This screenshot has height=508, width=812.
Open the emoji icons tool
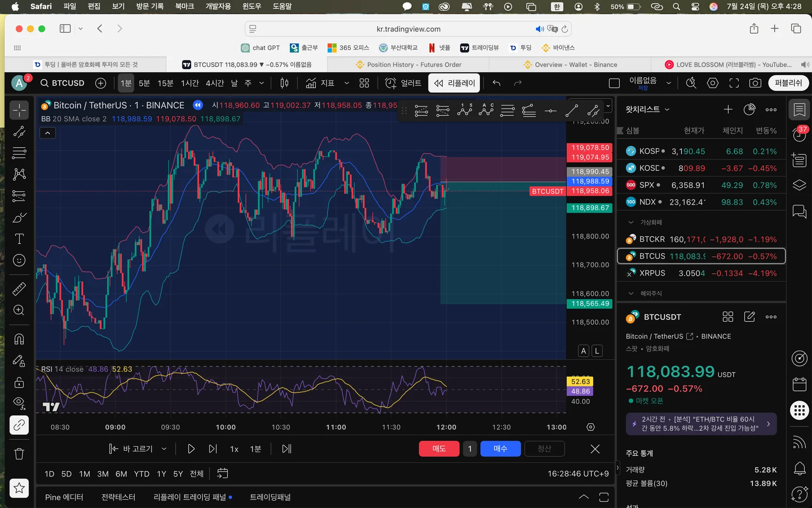point(19,260)
